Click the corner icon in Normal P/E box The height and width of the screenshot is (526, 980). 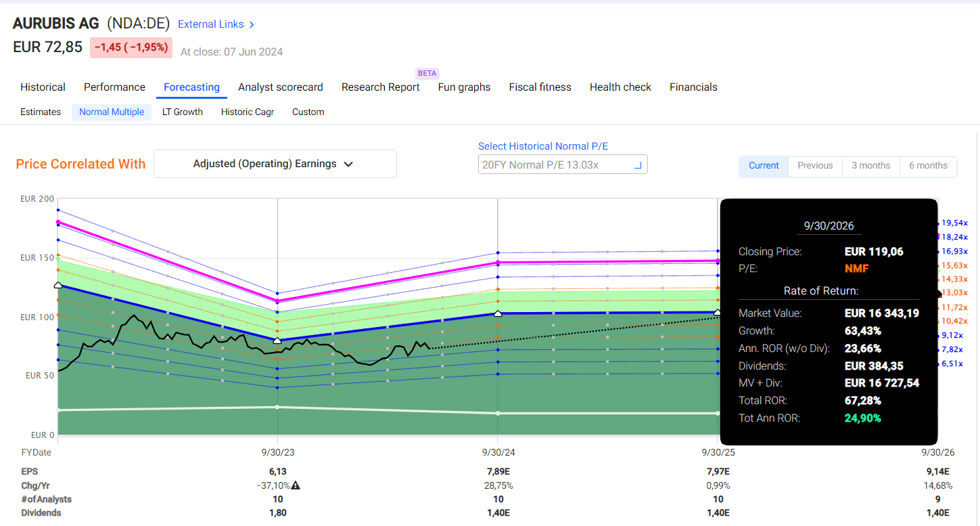pyautogui.click(x=637, y=165)
